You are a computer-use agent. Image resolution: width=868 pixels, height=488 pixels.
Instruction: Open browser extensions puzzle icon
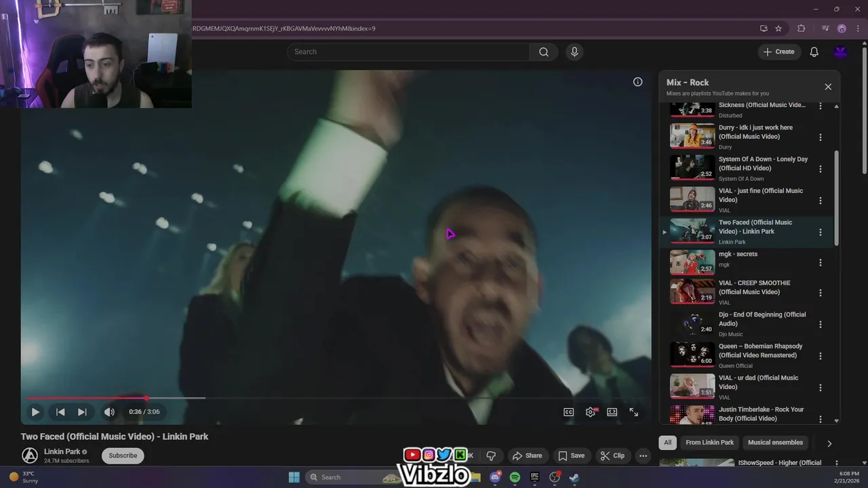pyautogui.click(x=801, y=28)
